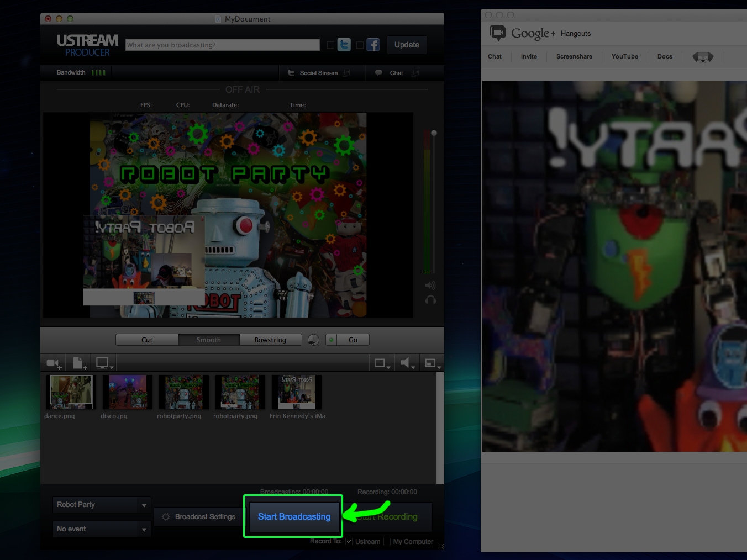Click the Recording: 00:00:00 timer text
Screen dimensions: 747x560
[387, 492]
